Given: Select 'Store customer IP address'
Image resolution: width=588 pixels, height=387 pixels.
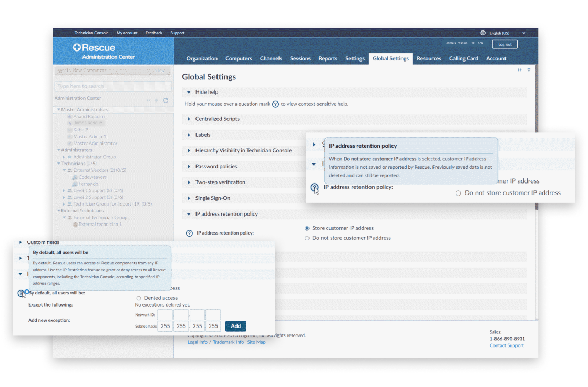Looking at the screenshot, I should [x=307, y=228].
